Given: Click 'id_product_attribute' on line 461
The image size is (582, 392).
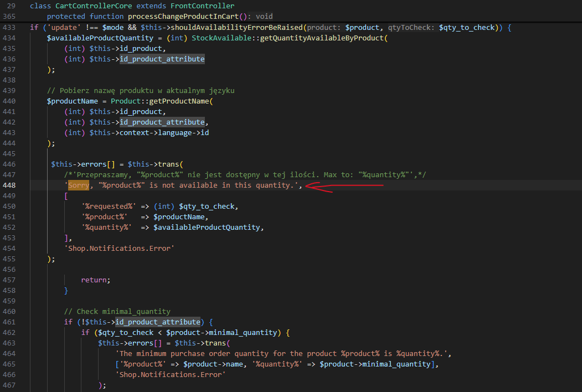Looking at the screenshot, I should [x=158, y=322].
